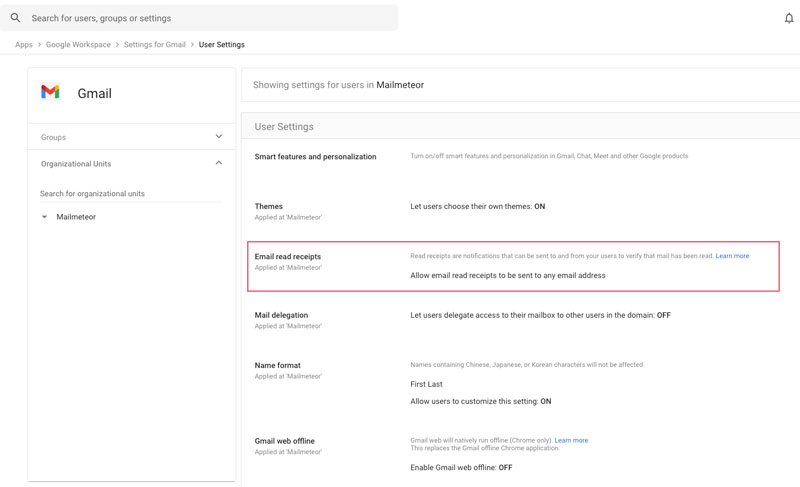Click the Gmail logo icon
Viewport: 800px width, 487px height.
[x=50, y=92]
